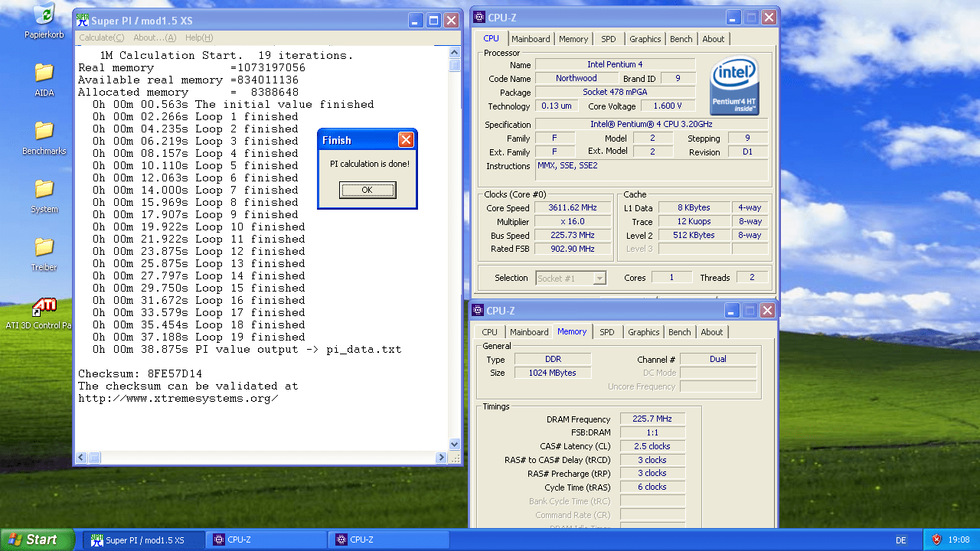Click the DE language bar indicator
980x551 pixels.
click(x=901, y=540)
